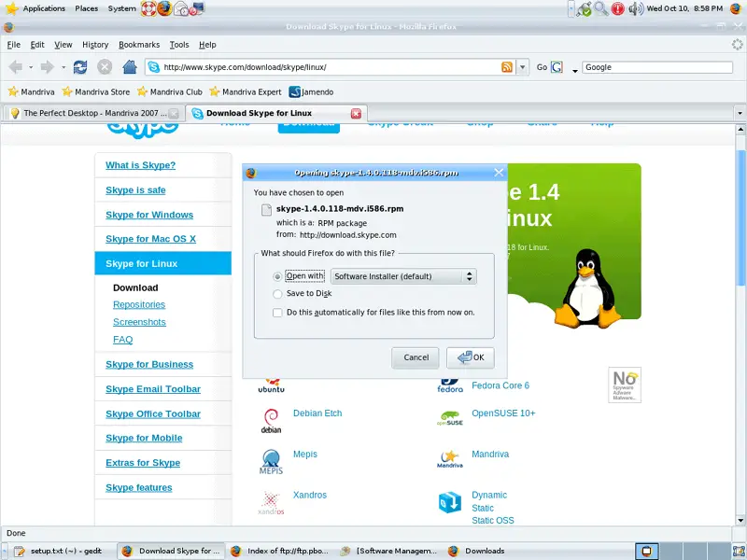This screenshot has width=747, height=560.
Task: Cancel the skype rpm download dialog
Action: point(416,357)
